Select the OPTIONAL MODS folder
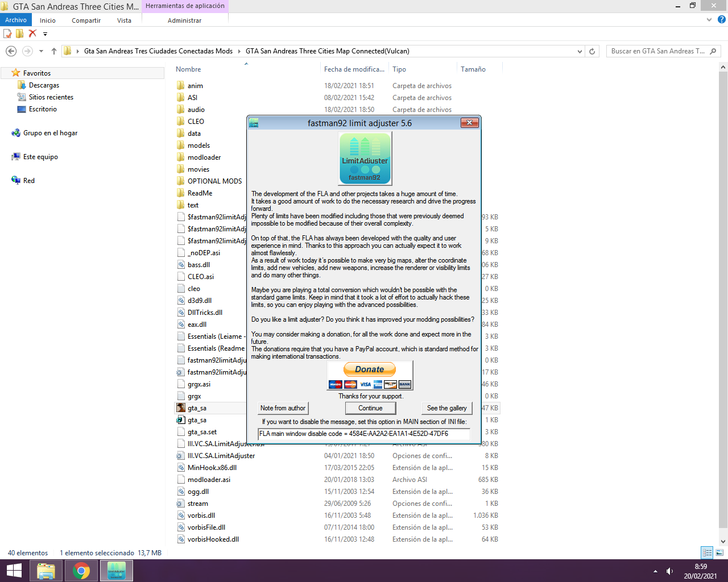The width and height of the screenshot is (728, 582). pyautogui.click(x=214, y=181)
